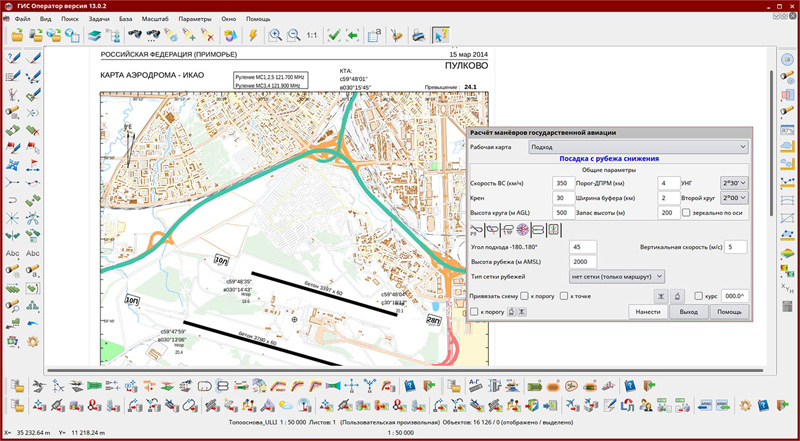Image resolution: width=800 pixels, height=441 pixels.
Task: Click the 'Порог-ДПРМ' value field
Action: coord(669,183)
